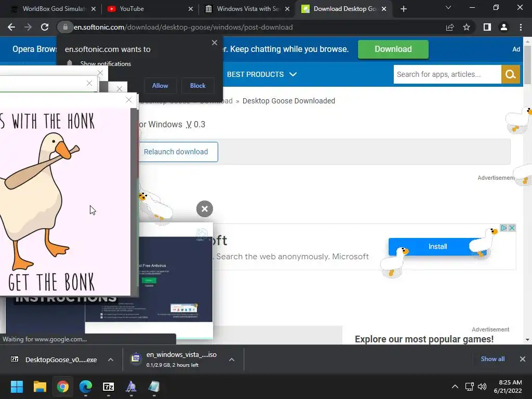This screenshot has width=532, height=399.
Task: Dismiss the video overlay with round X
Action: pyautogui.click(x=205, y=209)
